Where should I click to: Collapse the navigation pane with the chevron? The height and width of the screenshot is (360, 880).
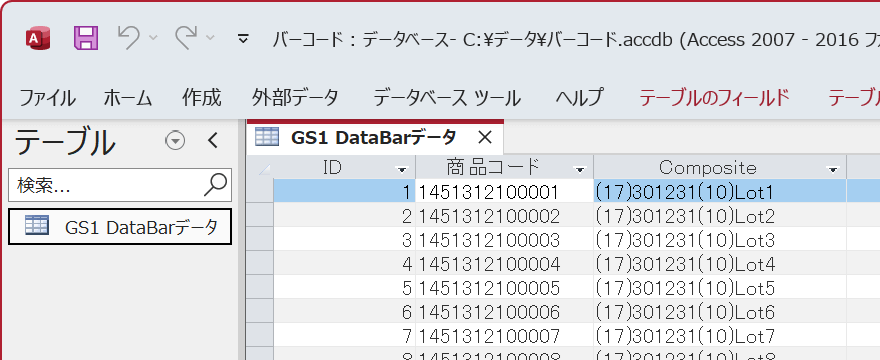point(213,140)
